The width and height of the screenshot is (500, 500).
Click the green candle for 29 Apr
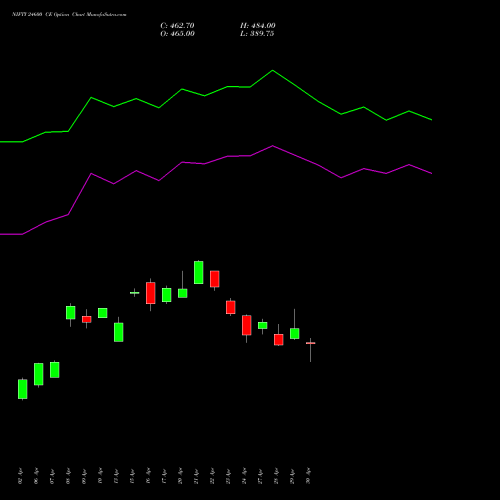(295, 334)
